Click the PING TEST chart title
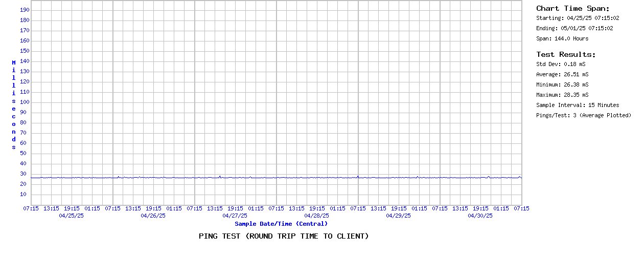The height and width of the screenshot is (256, 644). [283, 236]
